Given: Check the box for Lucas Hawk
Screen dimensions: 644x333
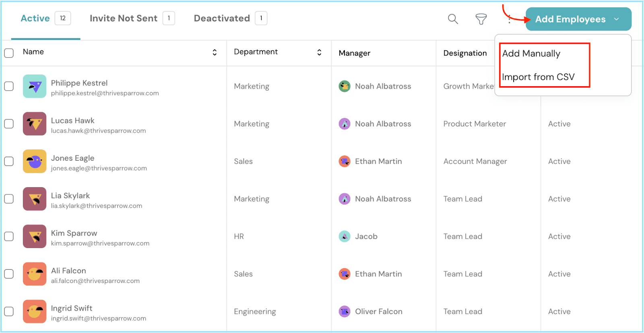Looking at the screenshot, I should click(x=9, y=124).
